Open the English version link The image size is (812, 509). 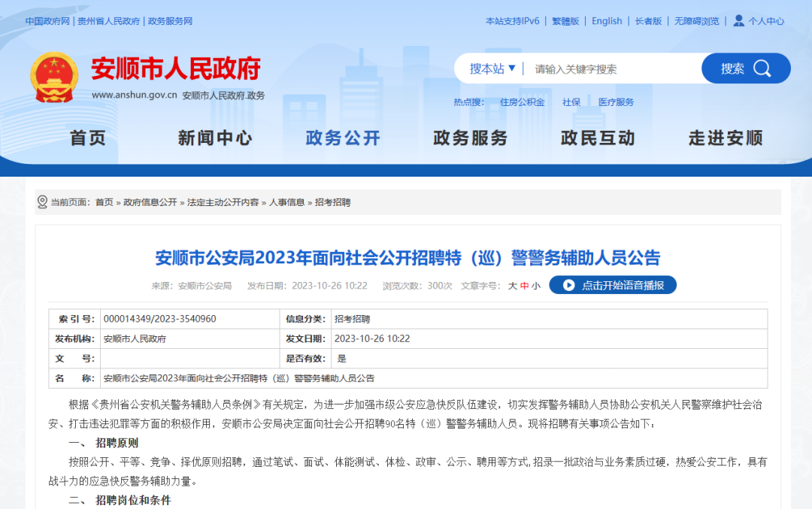607,20
